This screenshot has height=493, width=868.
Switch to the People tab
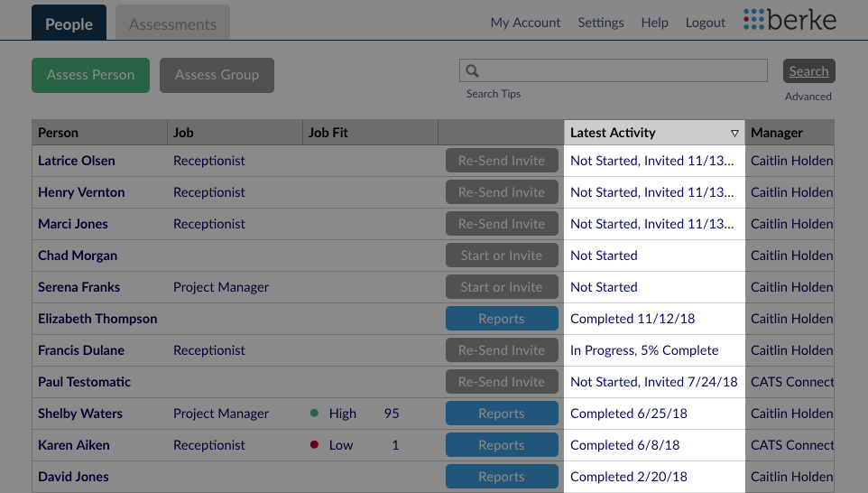click(x=69, y=23)
